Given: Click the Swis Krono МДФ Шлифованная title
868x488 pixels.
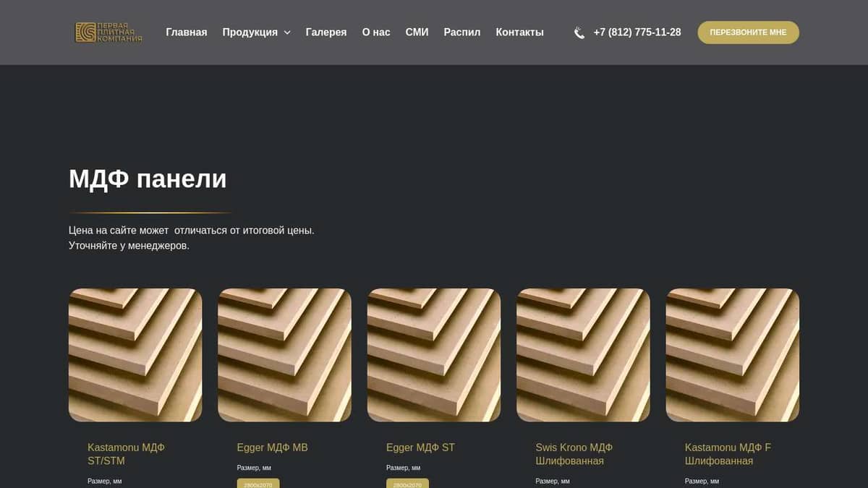Looking at the screenshot, I should [x=574, y=454].
